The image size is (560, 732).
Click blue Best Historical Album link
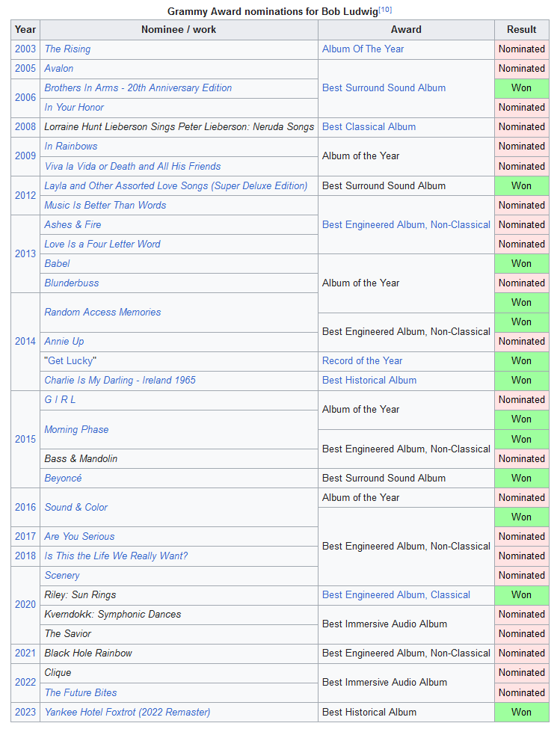(369, 381)
